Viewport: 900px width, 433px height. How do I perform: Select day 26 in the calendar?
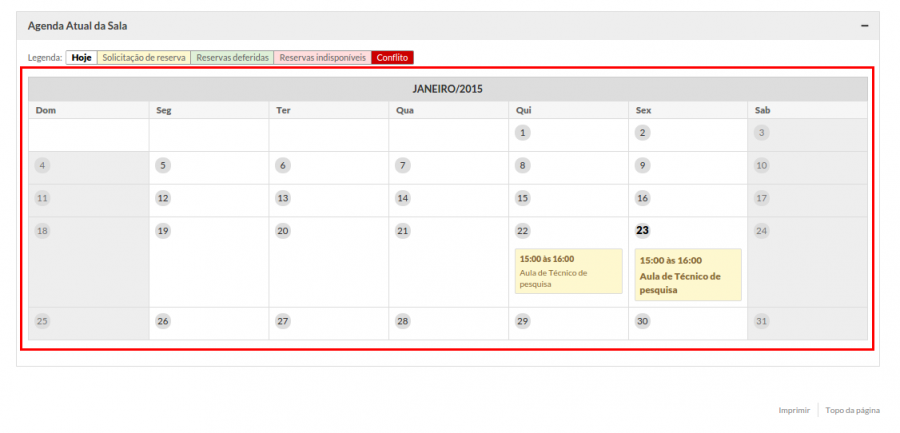(x=163, y=322)
